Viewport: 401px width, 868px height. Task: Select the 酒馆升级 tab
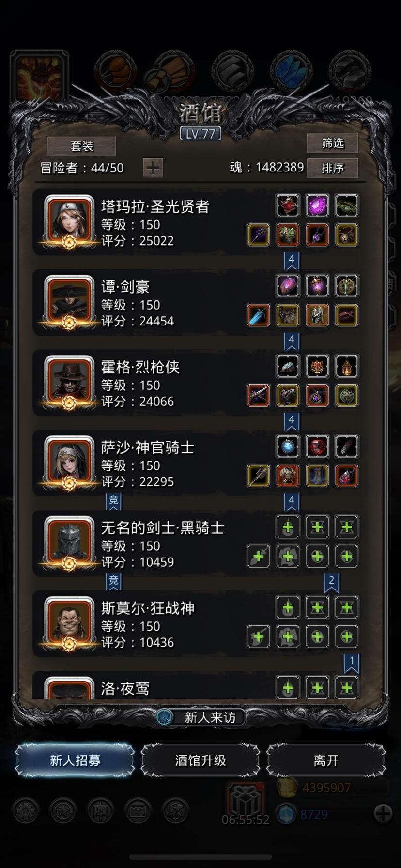click(200, 760)
